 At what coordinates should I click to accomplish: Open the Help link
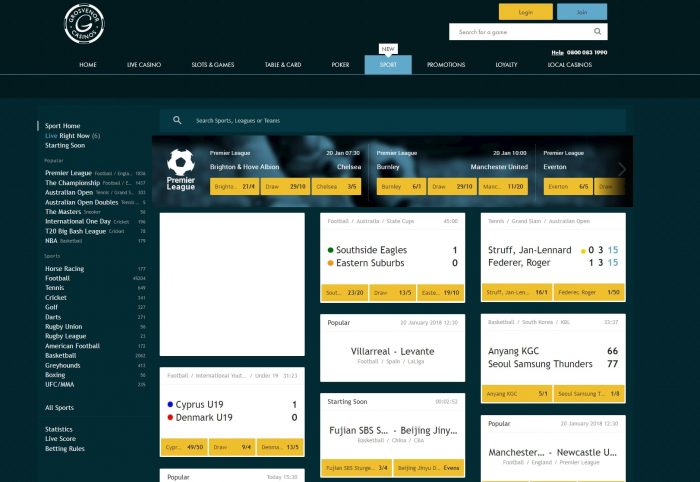pos(557,52)
